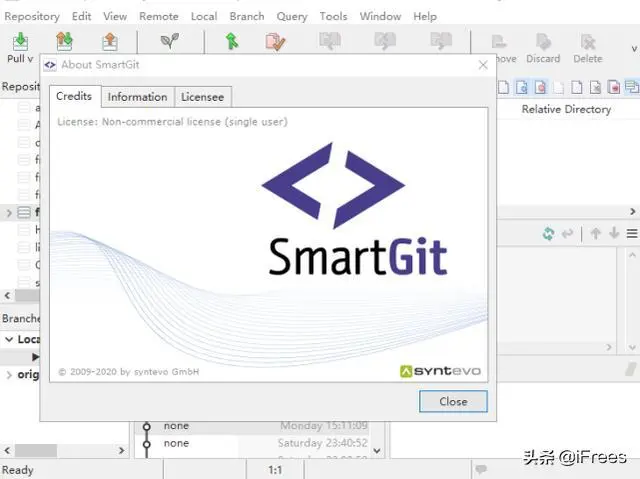Click the grey revert arrow beside refresh
This screenshot has height=479, width=640.
click(x=567, y=233)
